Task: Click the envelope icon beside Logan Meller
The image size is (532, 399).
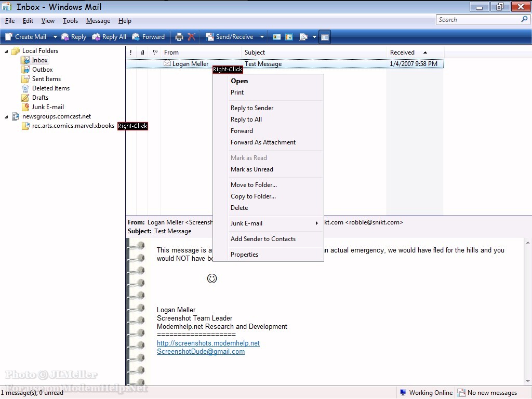Action: [167, 63]
